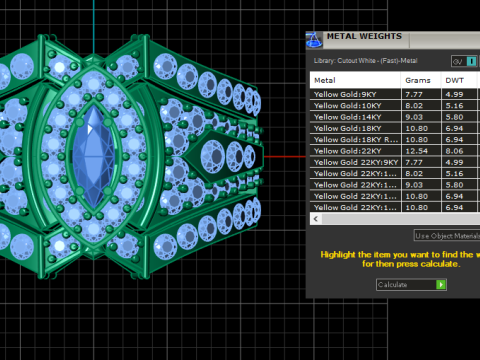This screenshot has height=360, width=480.
Task: Select the Yellow Gold:18KY R... row
Action: point(395,140)
